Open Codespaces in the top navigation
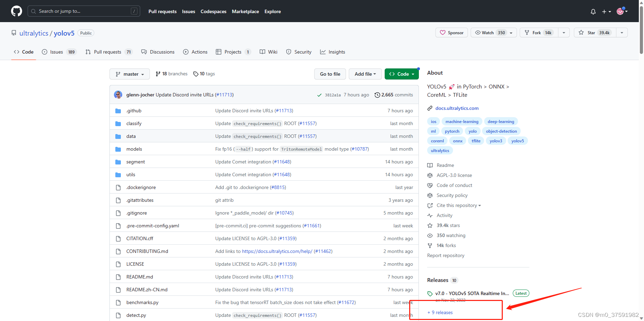 (x=213, y=11)
